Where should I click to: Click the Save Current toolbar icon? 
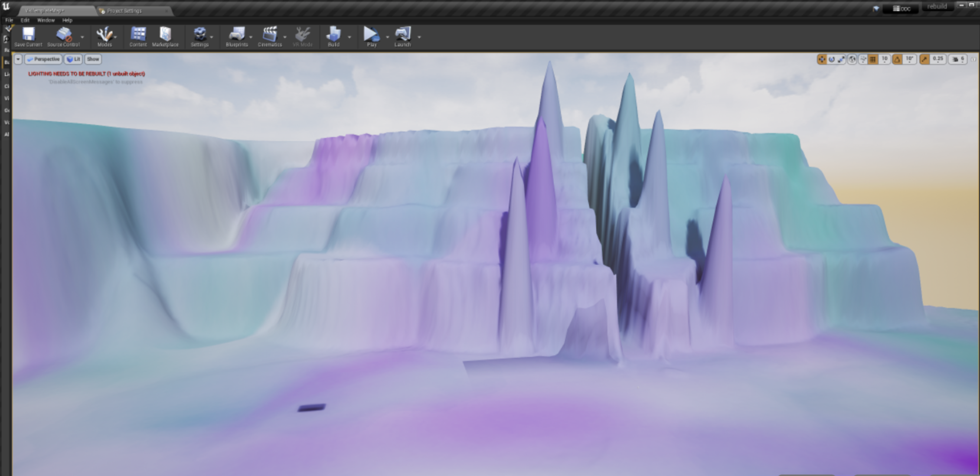(28, 35)
